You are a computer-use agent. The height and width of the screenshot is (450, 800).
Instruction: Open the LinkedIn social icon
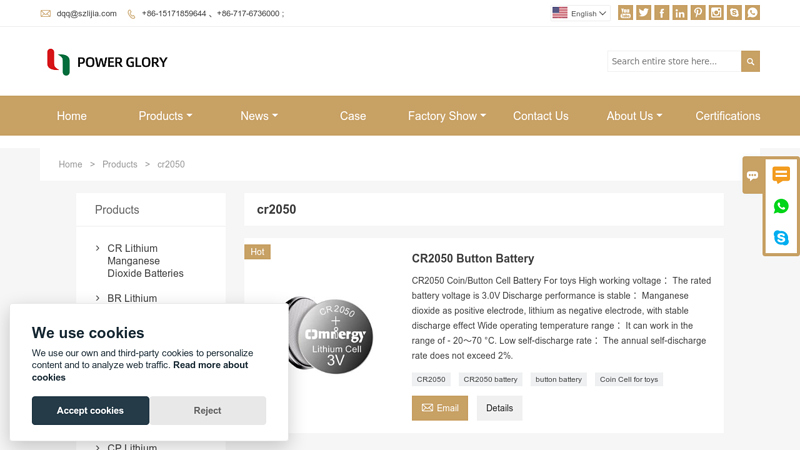click(x=680, y=13)
